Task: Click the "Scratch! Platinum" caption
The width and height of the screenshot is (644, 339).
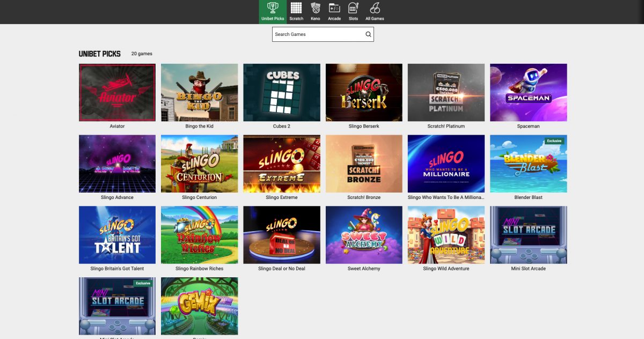Action: click(x=446, y=126)
